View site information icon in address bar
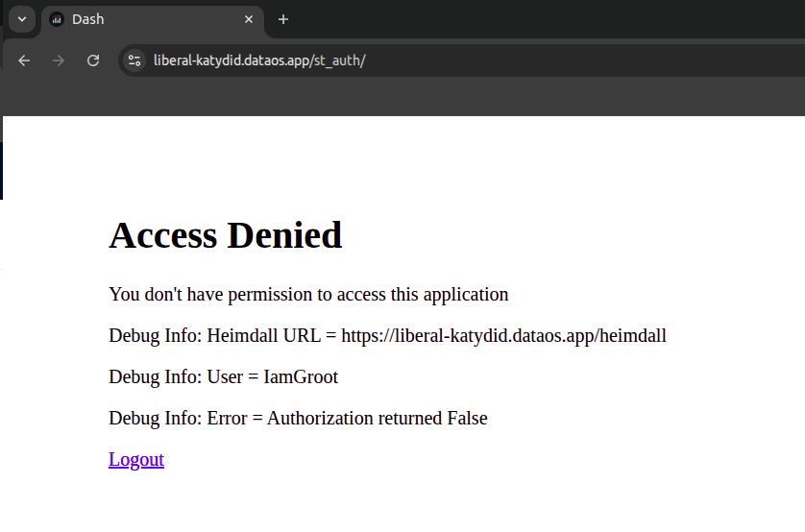Screen dimensions: 805x532 pyautogui.click(x=134, y=60)
